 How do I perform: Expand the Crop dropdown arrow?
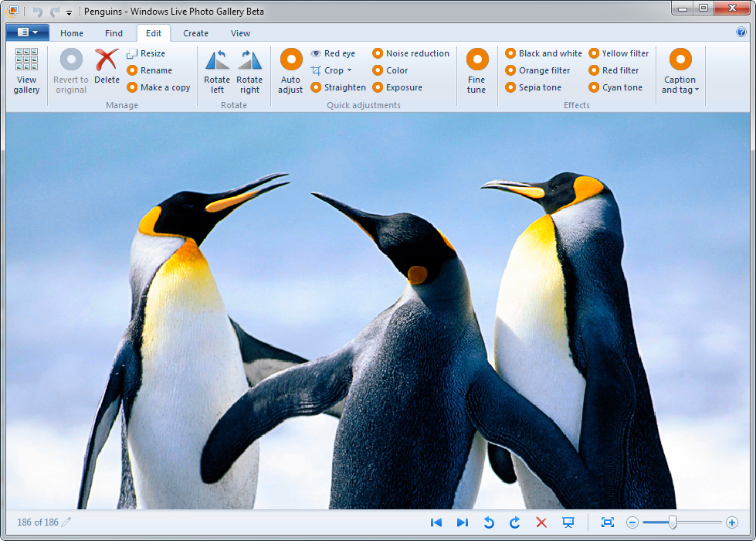[x=350, y=70]
